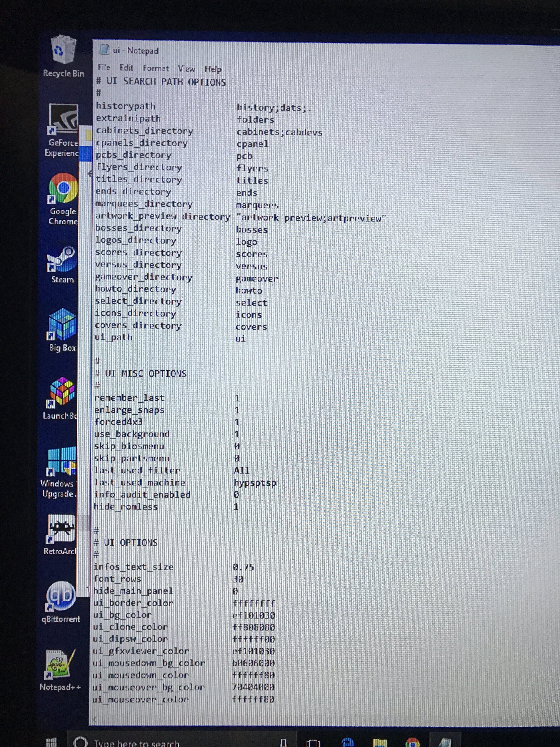The width and height of the screenshot is (560, 747).
Task: Open the Format menu in Notepad
Action: coord(156,68)
